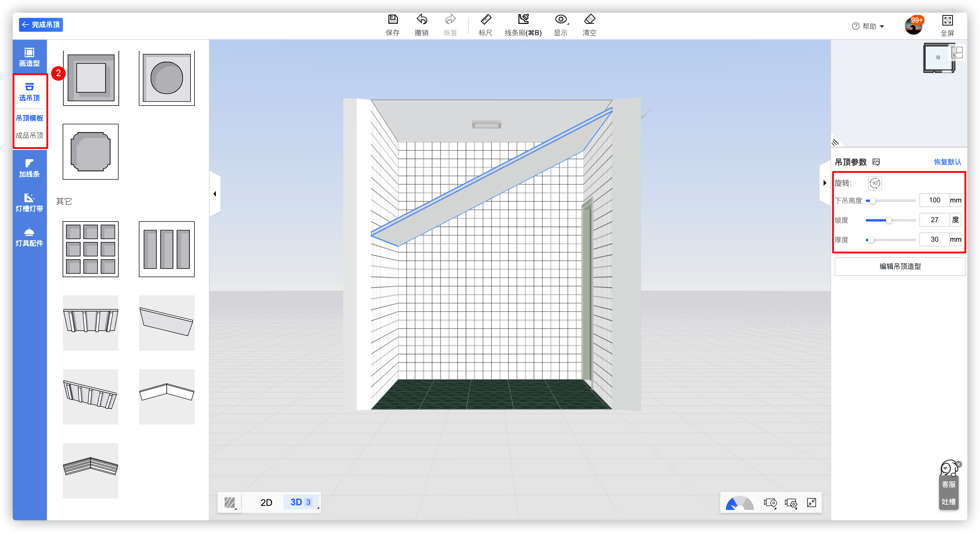Select the single sloped ceiling template
Screen dimensions: 980x533
pyautogui.click(x=167, y=323)
